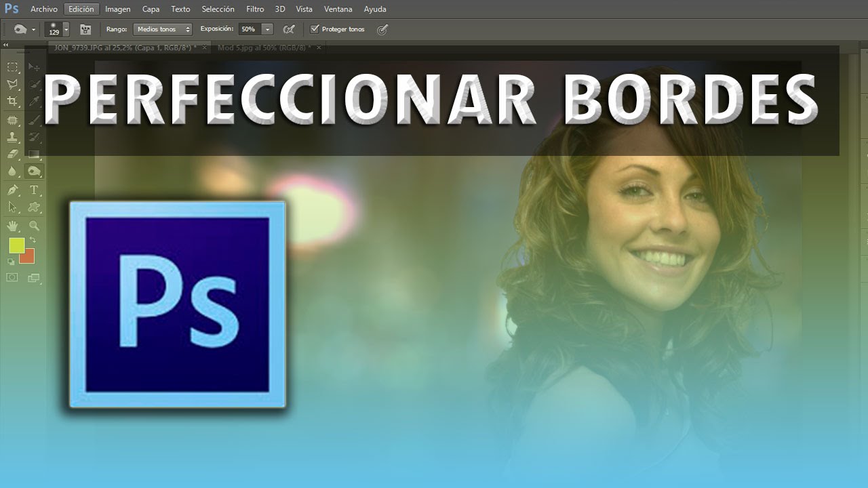Open the Vista menu
This screenshot has width=868, height=488.
tap(304, 9)
